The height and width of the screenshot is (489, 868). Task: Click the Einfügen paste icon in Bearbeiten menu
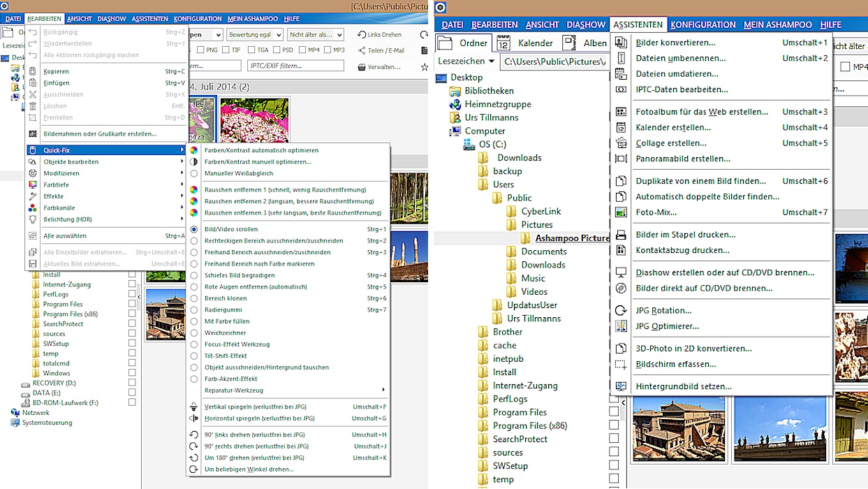[x=33, y=82]
